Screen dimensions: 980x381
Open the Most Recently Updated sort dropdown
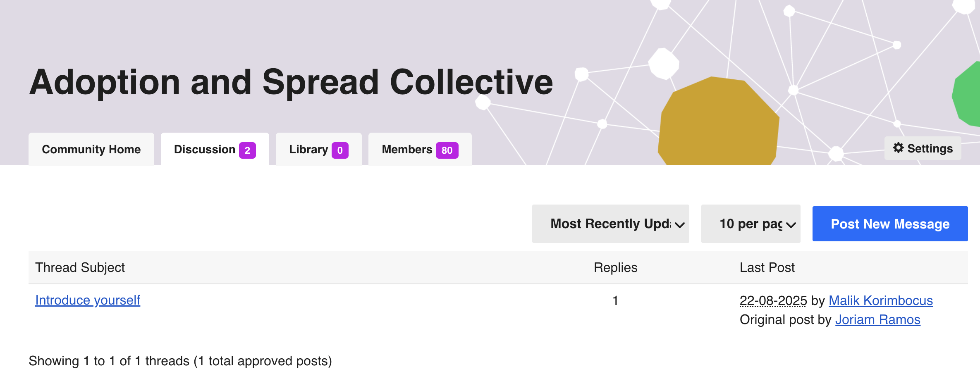tap(610, 224)
